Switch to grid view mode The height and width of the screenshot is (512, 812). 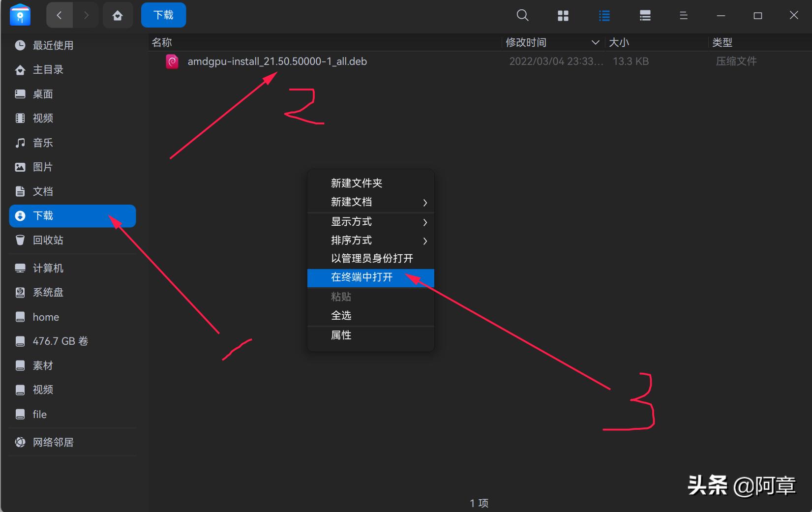click(563, 15)
